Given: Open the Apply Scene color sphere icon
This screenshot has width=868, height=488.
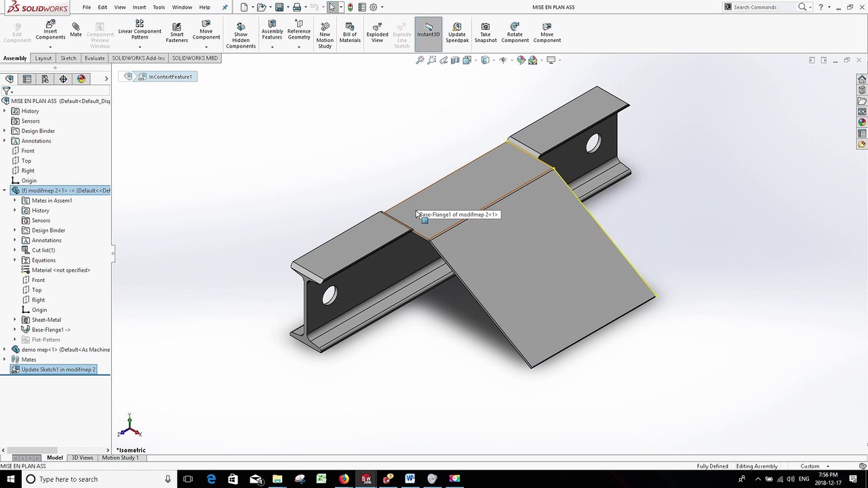Looking at the screenshot, I should pos(532,60).
